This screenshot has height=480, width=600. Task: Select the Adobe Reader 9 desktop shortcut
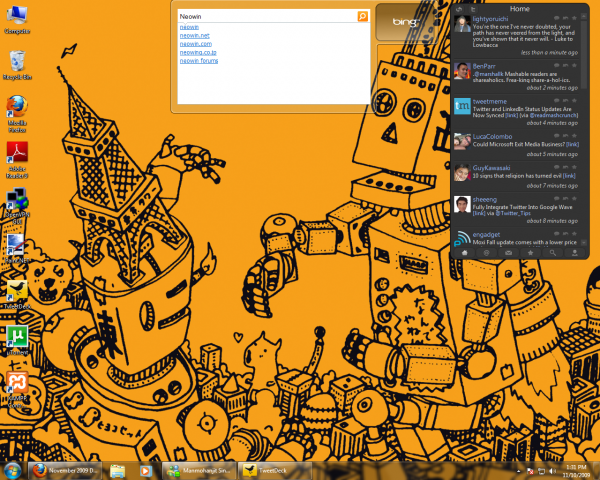[x=17, y=160]
